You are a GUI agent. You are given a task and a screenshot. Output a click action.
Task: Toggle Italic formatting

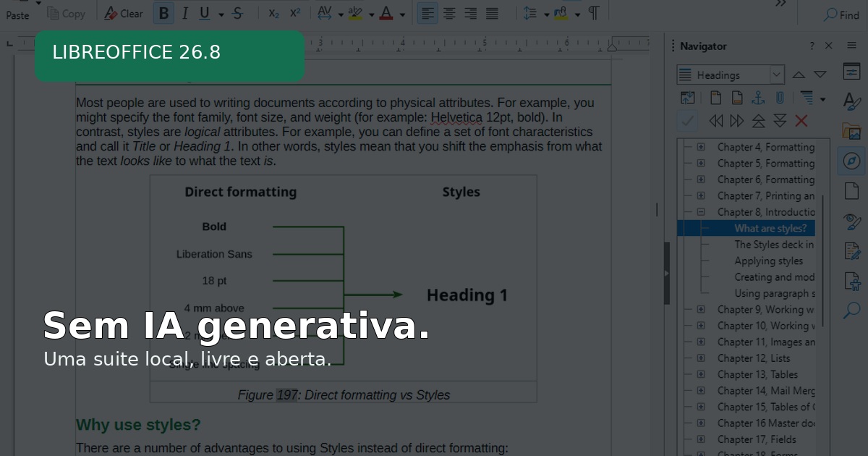(x=184, y=13)
